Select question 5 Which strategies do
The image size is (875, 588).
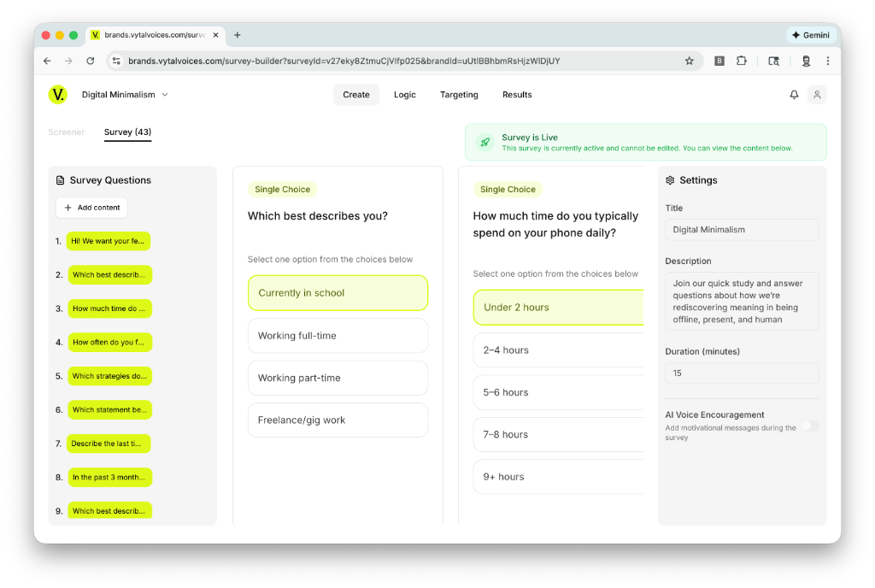pos(109,375)
